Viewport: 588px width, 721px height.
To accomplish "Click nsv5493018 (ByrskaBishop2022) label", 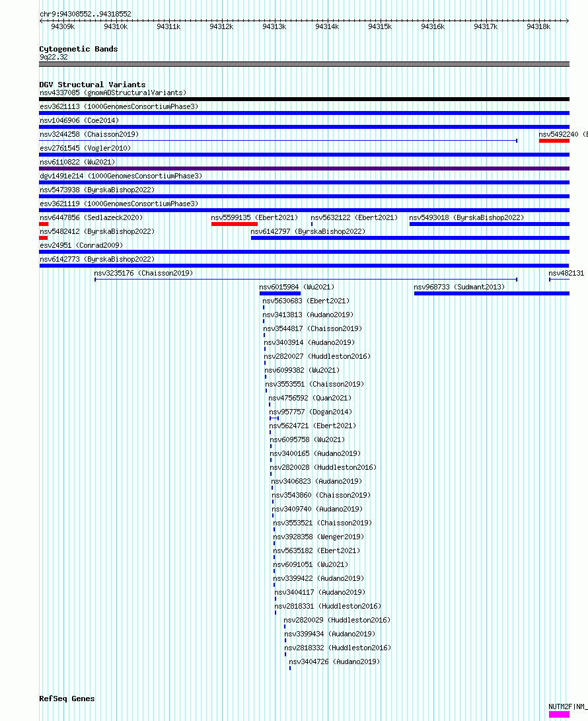I will click(x=466, y=217).
